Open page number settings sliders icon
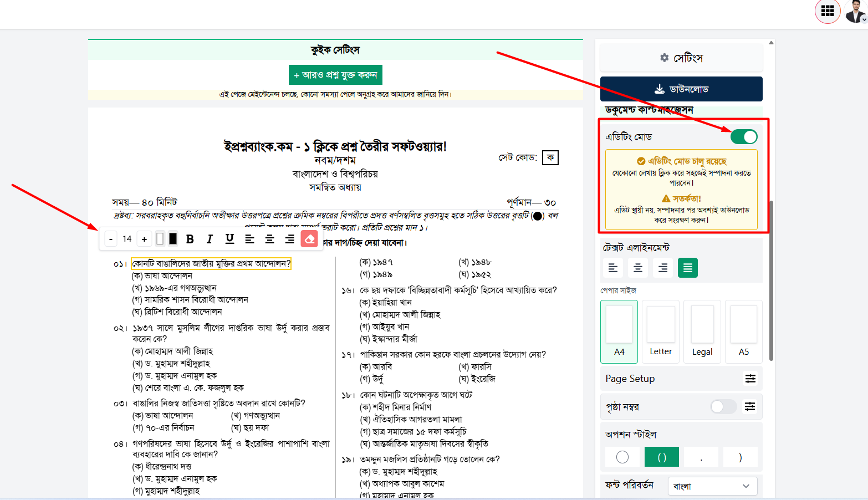Screen dimensions: 868x500 pos(750,407)
